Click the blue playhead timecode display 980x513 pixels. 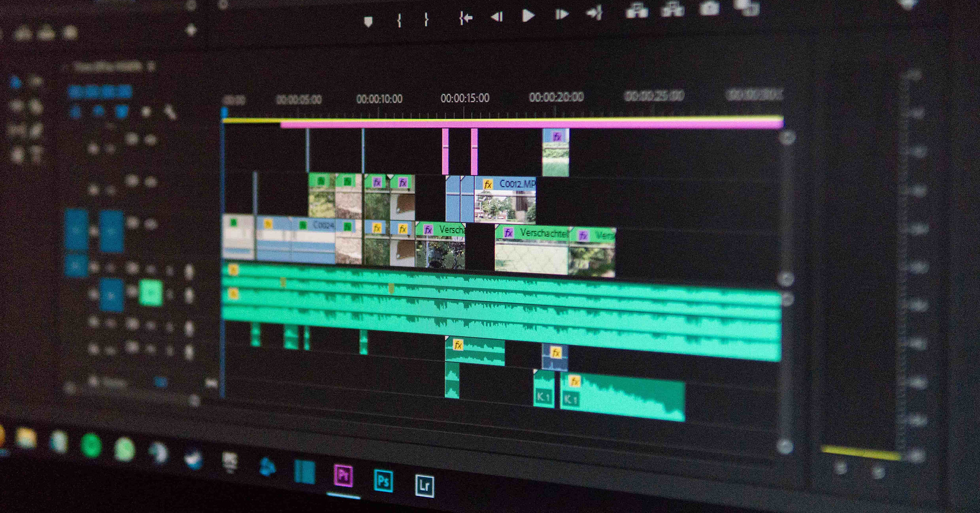(100, 92)
